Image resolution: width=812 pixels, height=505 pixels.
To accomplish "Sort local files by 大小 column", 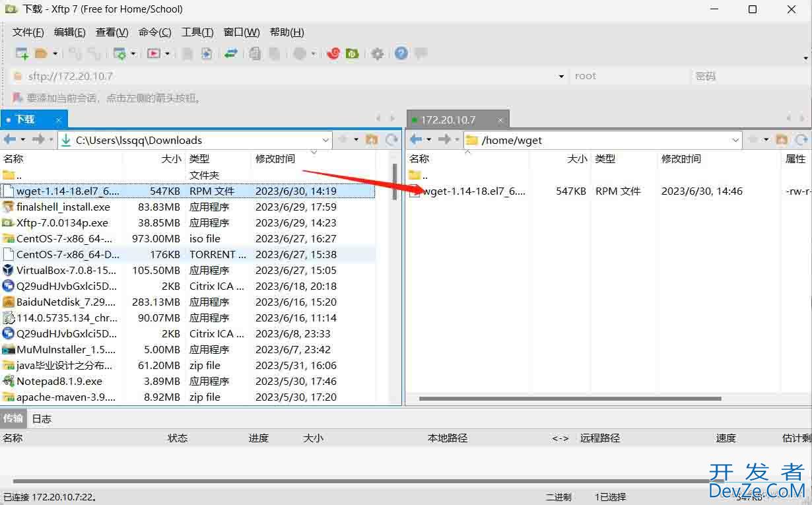I will click(x=154, y=158).
